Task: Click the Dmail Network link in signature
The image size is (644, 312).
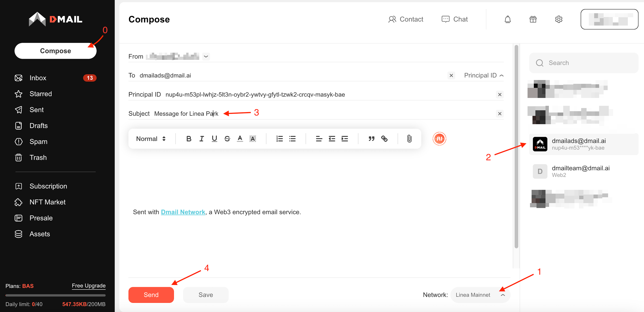Action: [183, 212]
